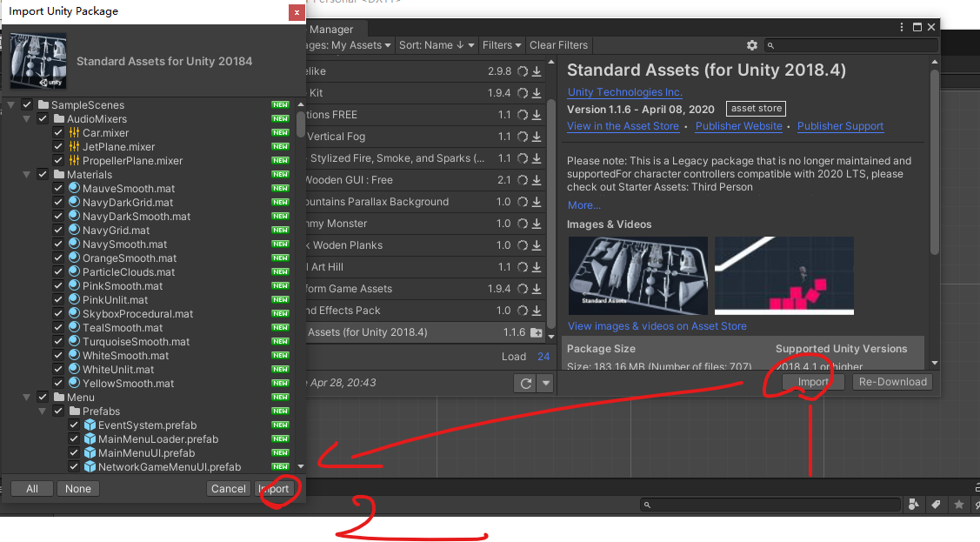
Task: Select the Vertical Fog list row
Action: click(425, 137)
